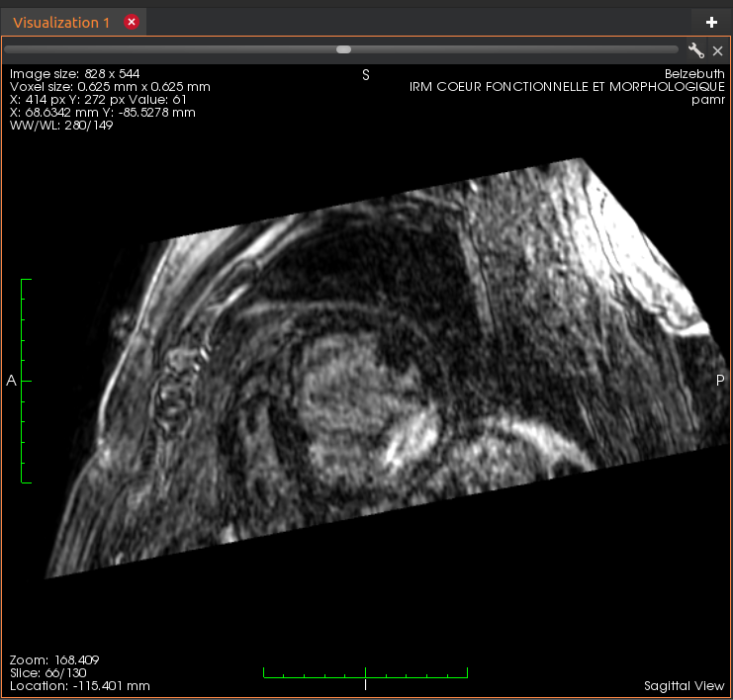
Task: Click the green horizontal scale ruler
Action: click(x=365, y=673)
